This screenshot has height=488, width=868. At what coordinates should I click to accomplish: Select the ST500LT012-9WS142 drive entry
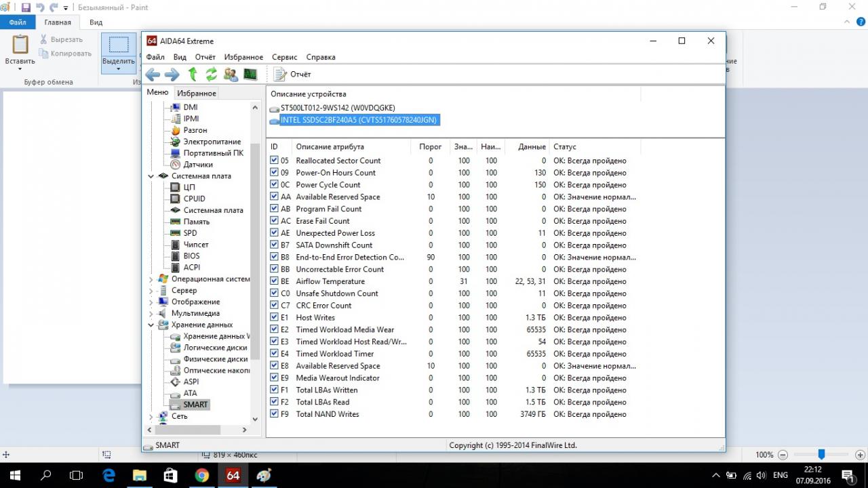[x=337, y=108]
